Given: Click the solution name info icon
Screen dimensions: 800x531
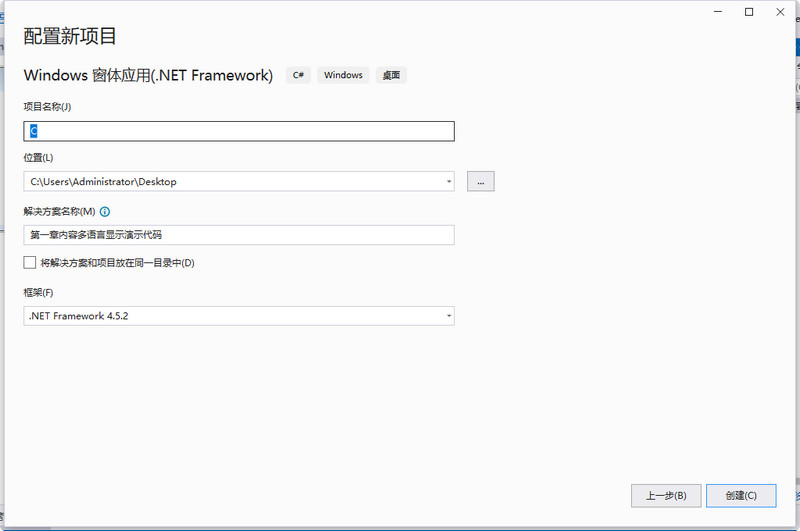Looking at the screenshot, I should tap(105, 212).
